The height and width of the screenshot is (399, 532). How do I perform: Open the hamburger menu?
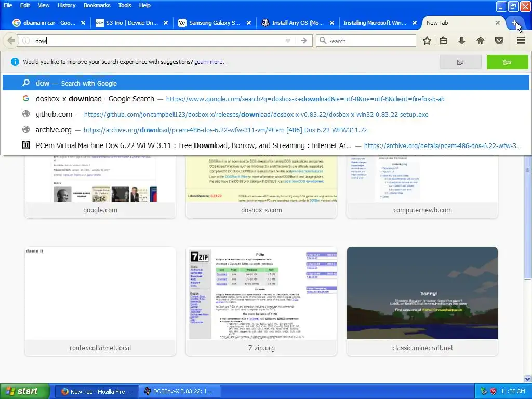tap(521, 41)
